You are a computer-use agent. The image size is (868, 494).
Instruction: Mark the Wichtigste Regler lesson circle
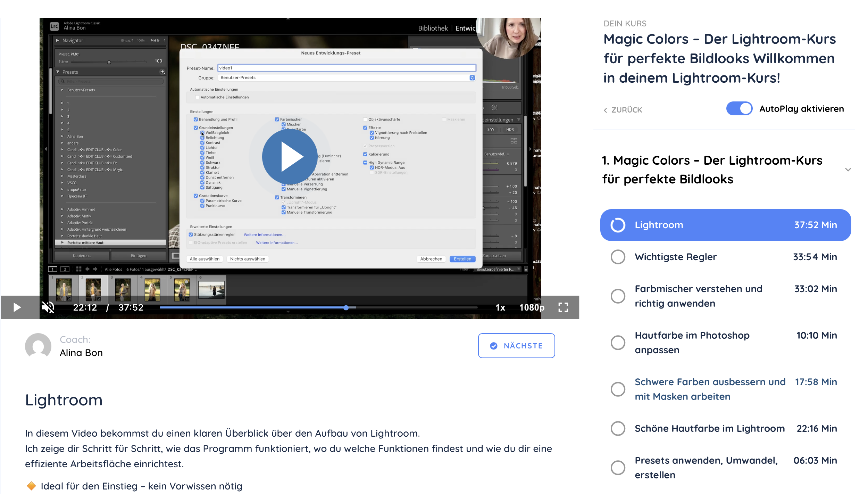pyautogui.click(x=618, y=257)
